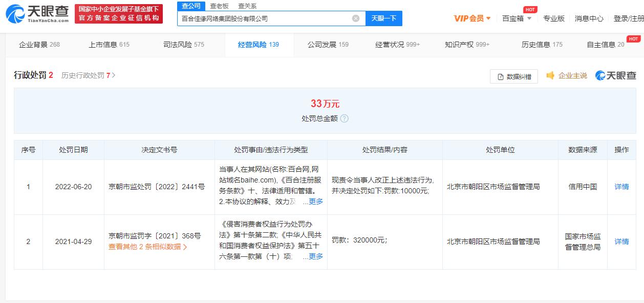This screenshot has height=303, width=644.
Task: Click the TianYanCha logo in header
Action: 37,14
